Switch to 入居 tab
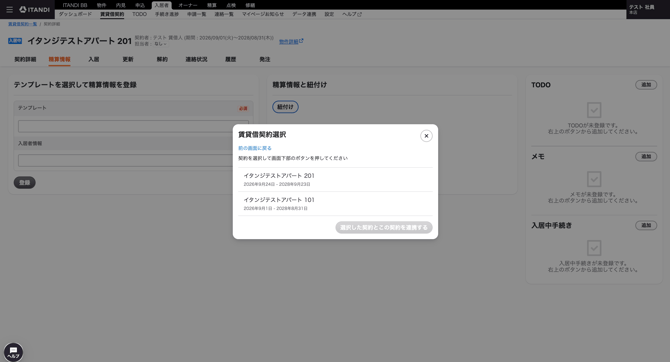Screen dimensions: 670x362 (94, 59)
